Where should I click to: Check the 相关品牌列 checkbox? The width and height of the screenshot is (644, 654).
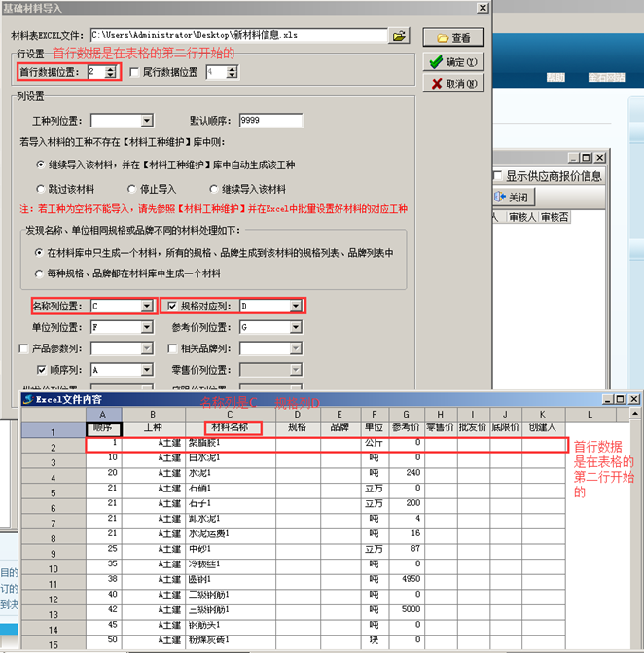[x=173, y=348]
